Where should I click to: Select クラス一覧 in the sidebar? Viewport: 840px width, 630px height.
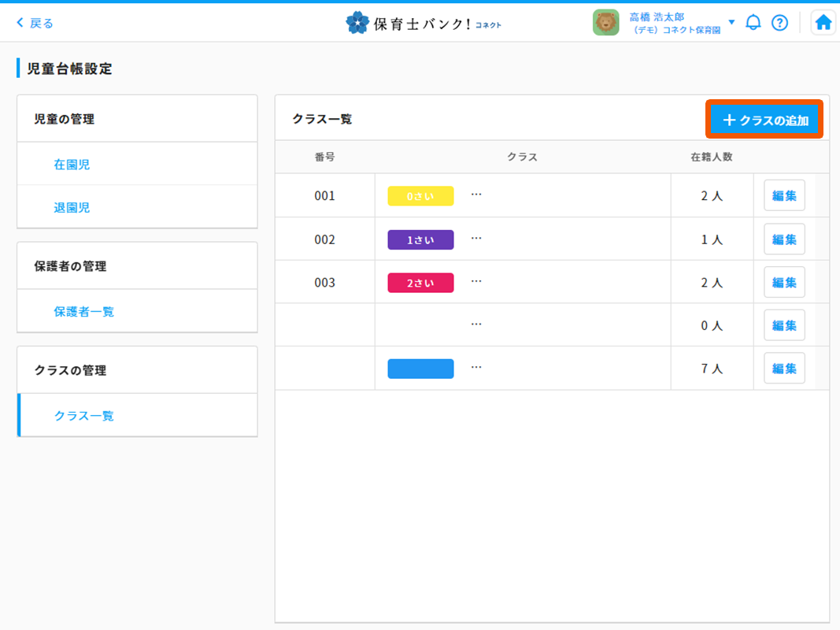pos(83,415)
